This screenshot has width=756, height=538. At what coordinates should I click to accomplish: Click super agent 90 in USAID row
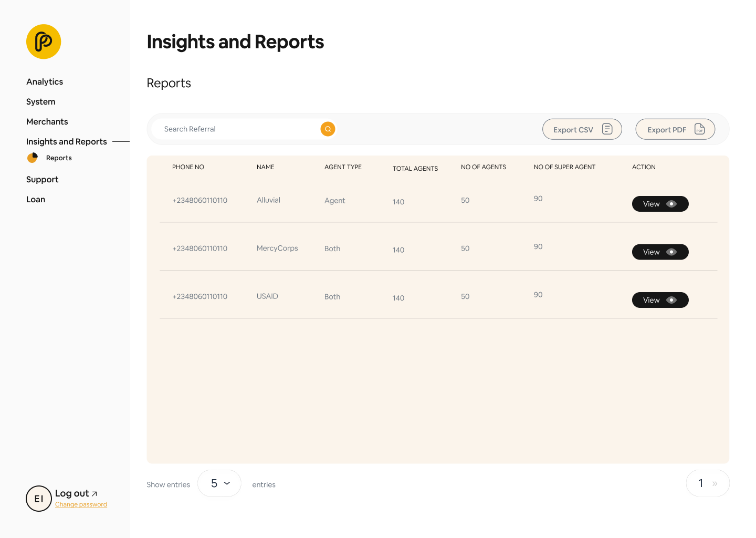pyautogui.click(x=538, y=295)
